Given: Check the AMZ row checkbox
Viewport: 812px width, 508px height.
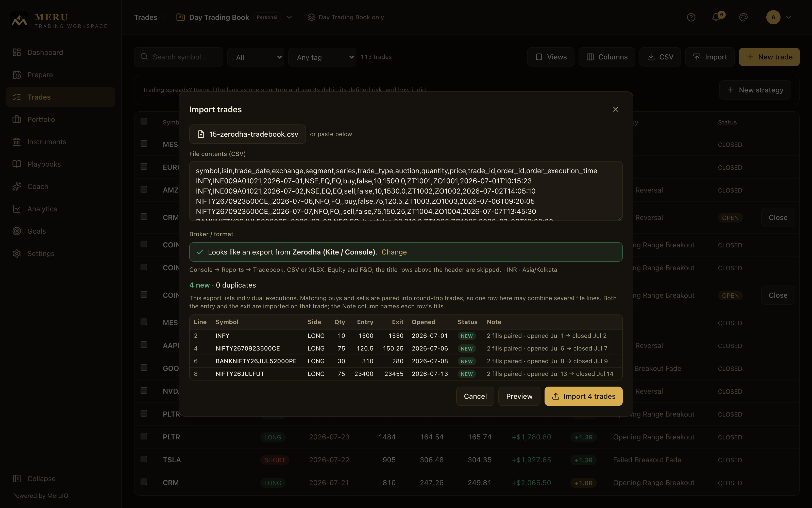Looking at the screenshot, I should 144,189.
